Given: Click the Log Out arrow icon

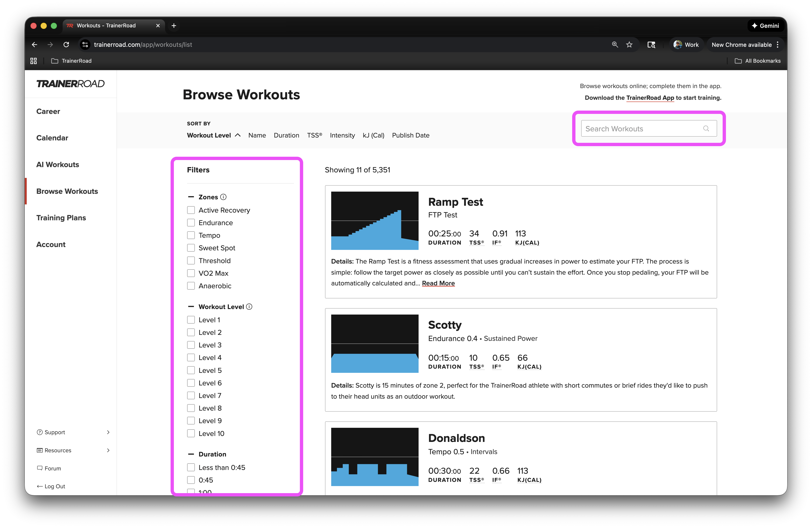Looking at the screenshot, I should coord(39,486).
